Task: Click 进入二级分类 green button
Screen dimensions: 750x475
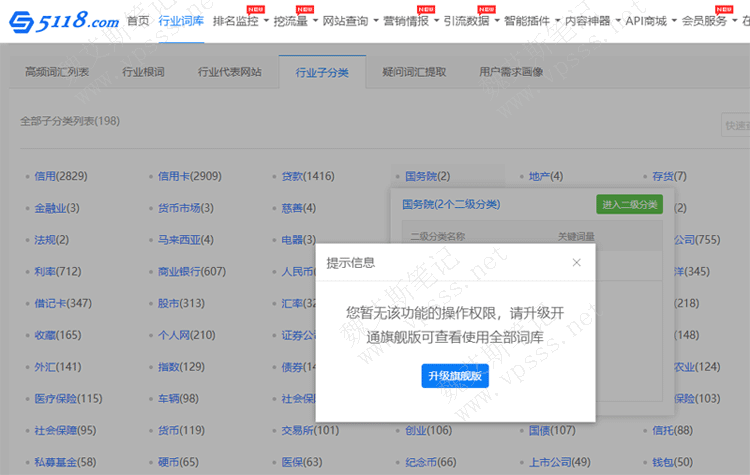Action: tap(629, 204)
